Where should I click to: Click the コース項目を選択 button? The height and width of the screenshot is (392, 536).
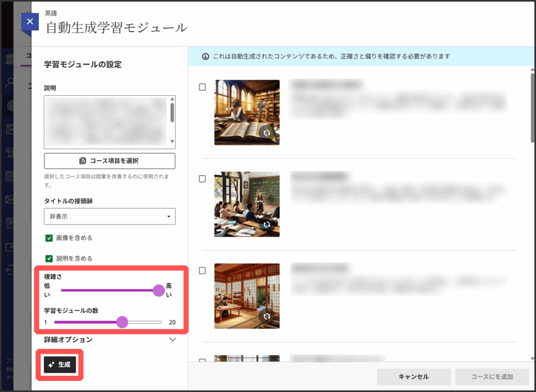pyautogui.click(x=109, y=161)
